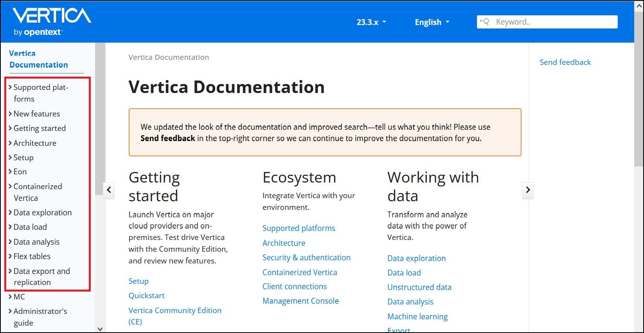Click the sidebar vertical scrollbar thumb
Viewport: 644px width, 333px height.
[100, 119]
